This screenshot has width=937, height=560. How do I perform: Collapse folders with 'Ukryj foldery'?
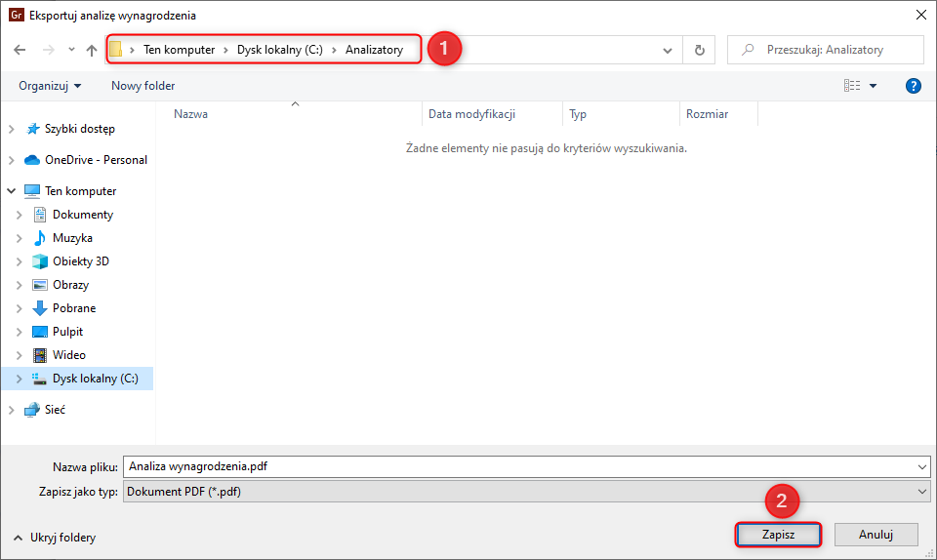tap(55, 538)
